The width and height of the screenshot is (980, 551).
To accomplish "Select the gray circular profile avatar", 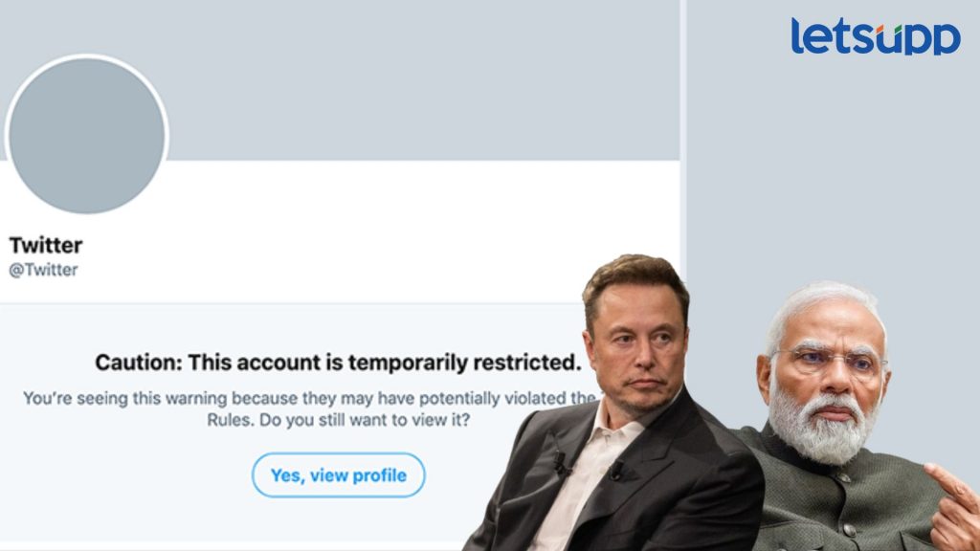I will point(87,135).
